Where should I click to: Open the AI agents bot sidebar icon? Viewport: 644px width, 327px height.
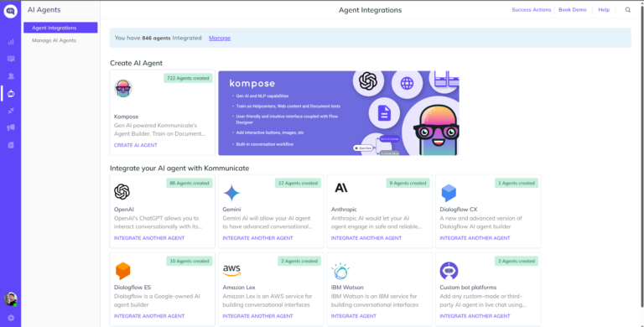[x=11, y=94]
